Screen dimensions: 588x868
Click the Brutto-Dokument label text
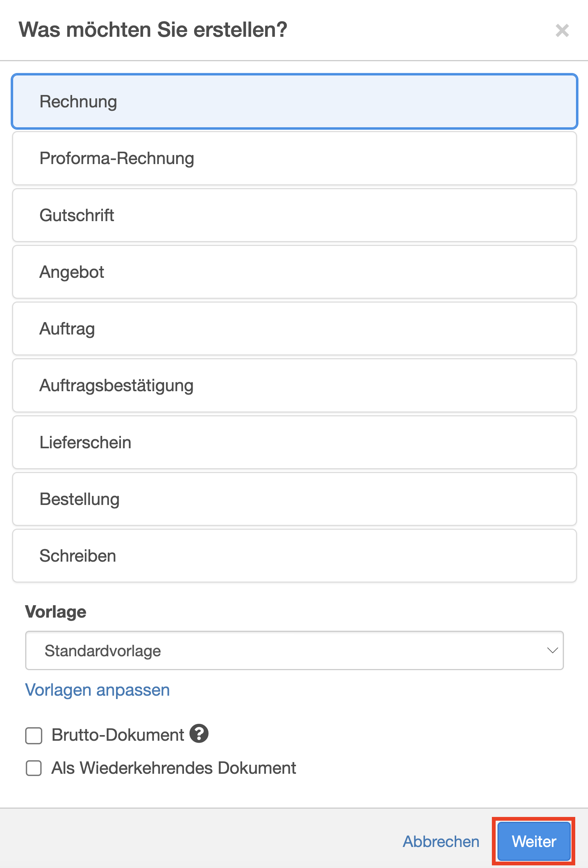pyautogui.click(x=118, y=735)
